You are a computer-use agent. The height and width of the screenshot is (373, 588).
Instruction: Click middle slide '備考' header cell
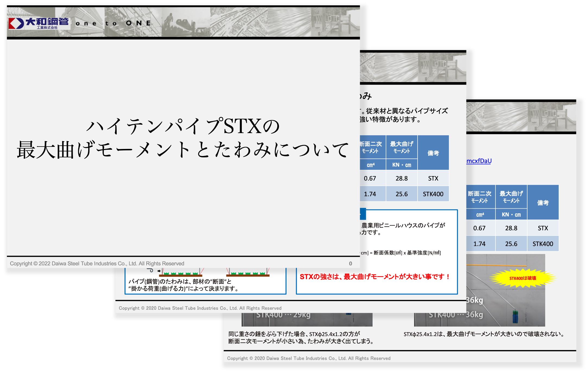pyautogui.click(x=433, y=153)
